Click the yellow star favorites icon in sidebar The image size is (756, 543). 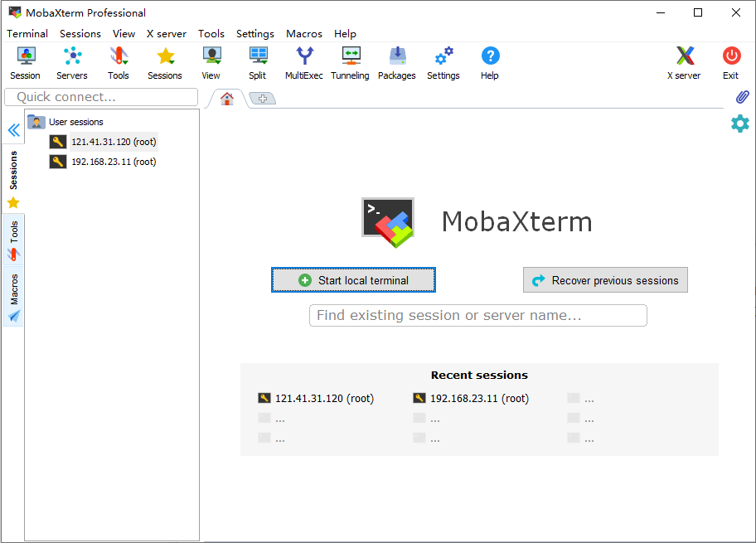(x=13, y=202)
